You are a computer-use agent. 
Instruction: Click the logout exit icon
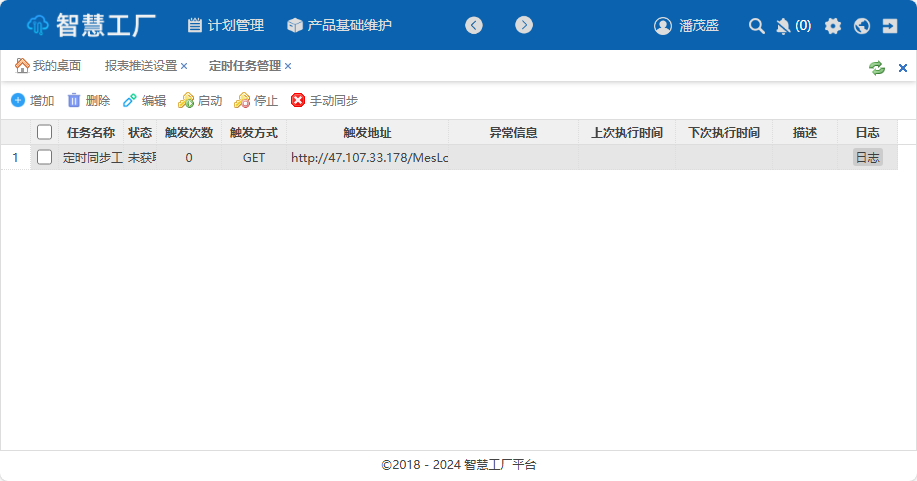[891, 26]
